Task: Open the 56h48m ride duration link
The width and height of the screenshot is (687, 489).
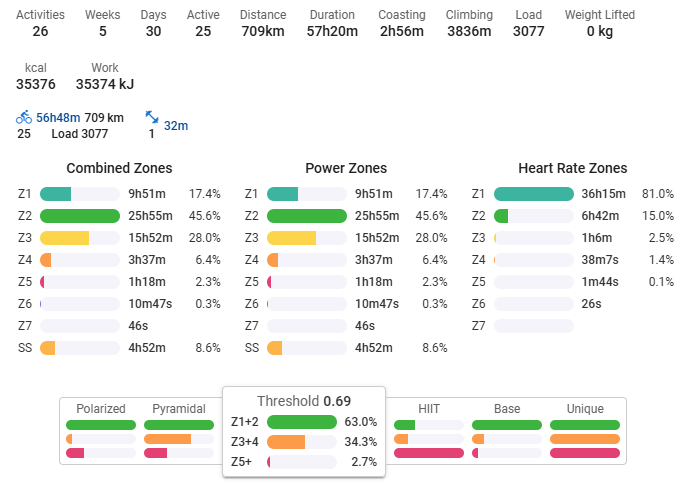Action: [58, 117]
